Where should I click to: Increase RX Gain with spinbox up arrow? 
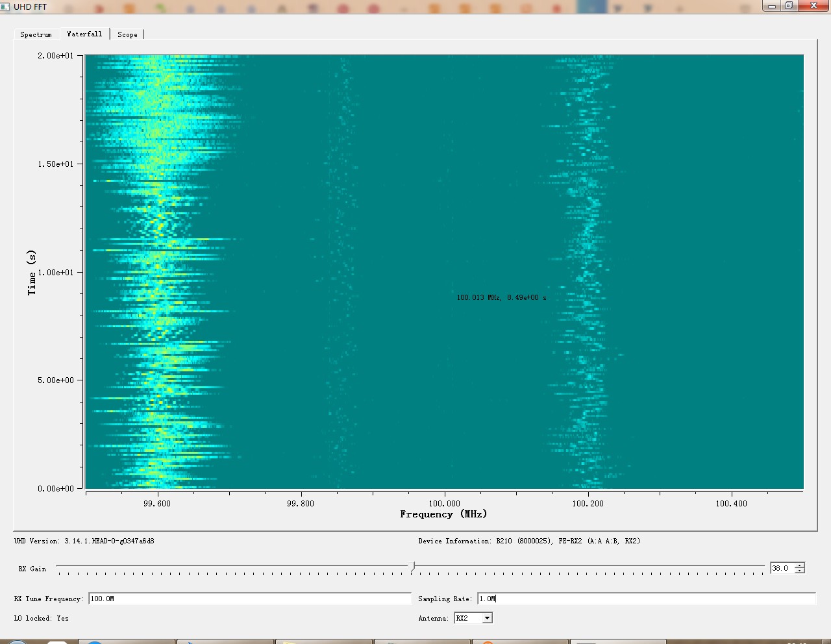(800, 565)
